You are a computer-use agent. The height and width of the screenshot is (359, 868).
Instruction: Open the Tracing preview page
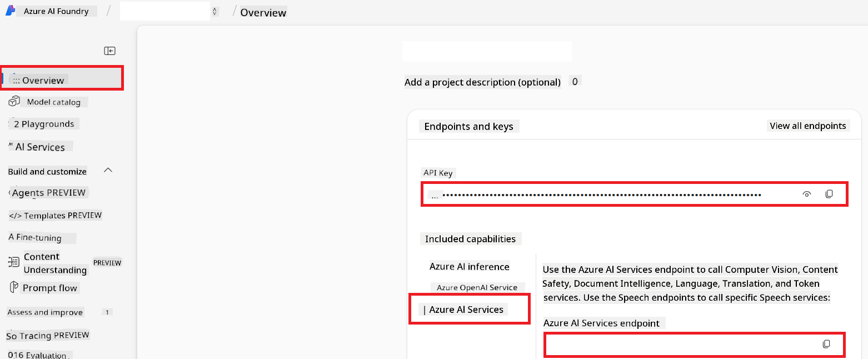pyautogui.click(x=47, y=335)
